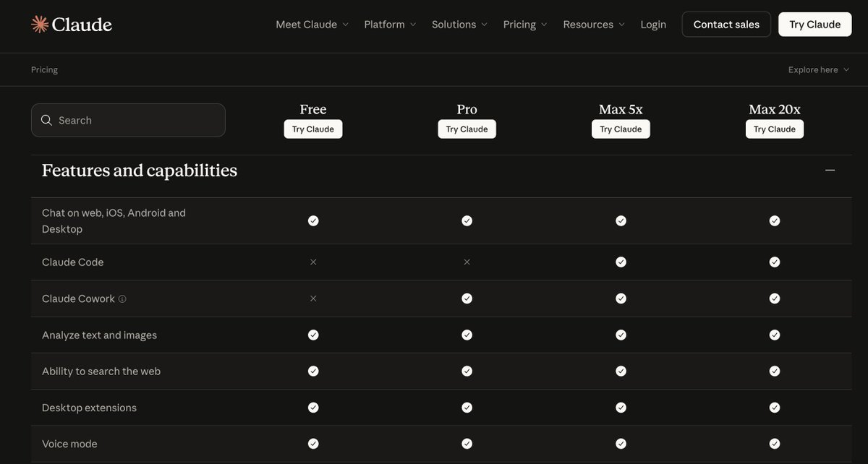Click the Free X mark in Claude Cowork row
The image size is (868, 464).
click(x=313, y=298)
